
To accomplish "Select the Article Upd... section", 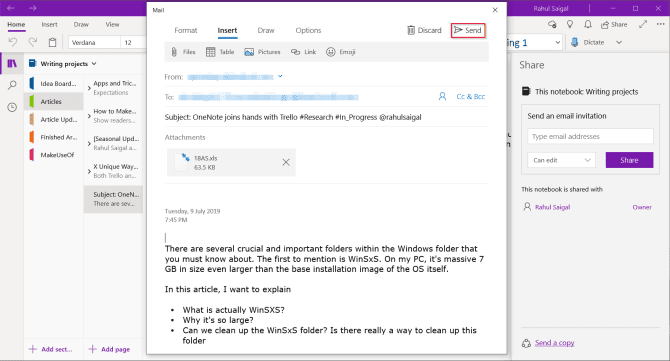I will [x=54, y=120].
